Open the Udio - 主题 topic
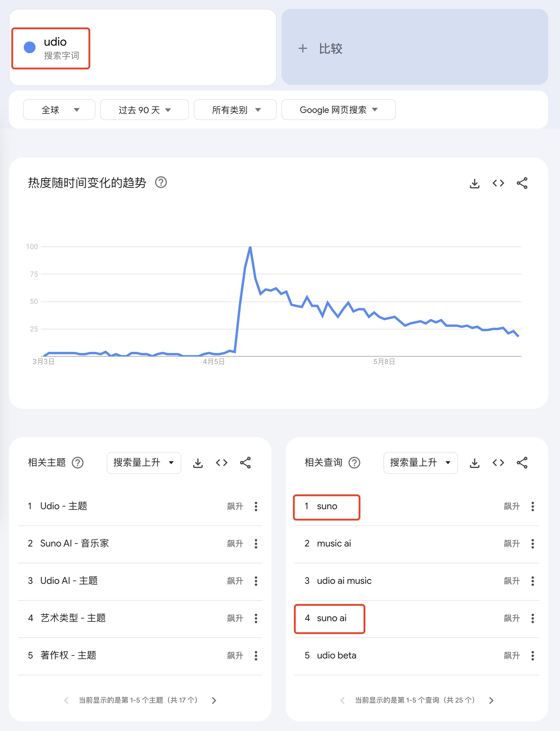 click(x=64, y=506)
